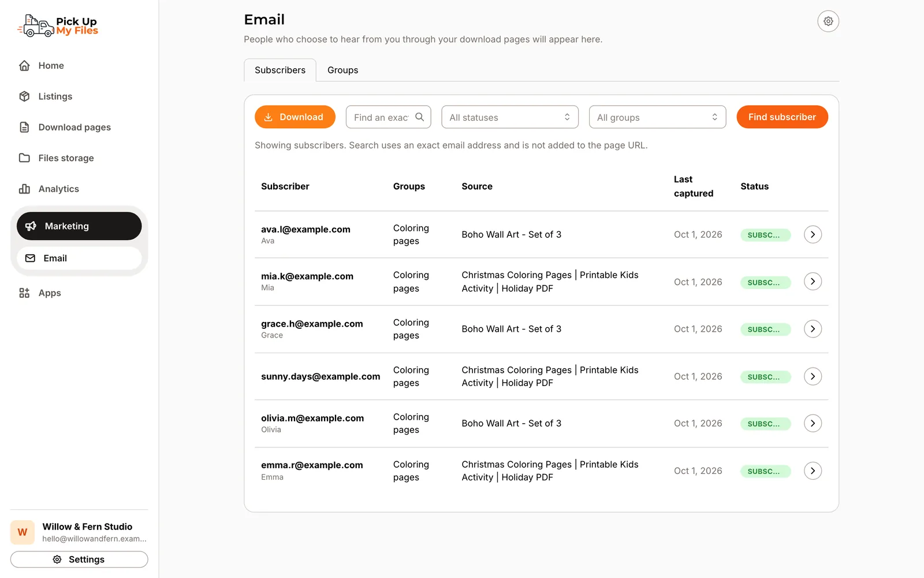Click email emma.r@example.com

(x=312, y=465)
